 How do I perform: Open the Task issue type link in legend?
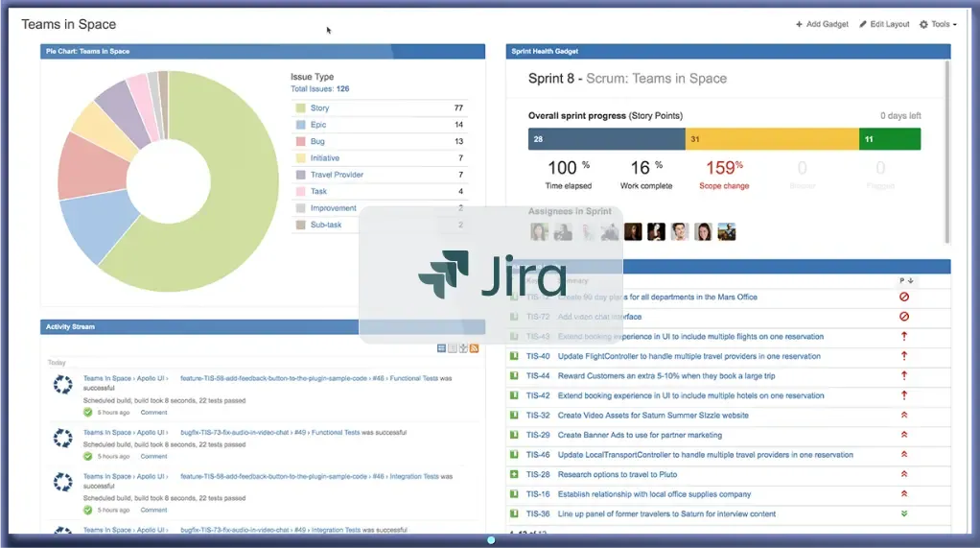318,191
